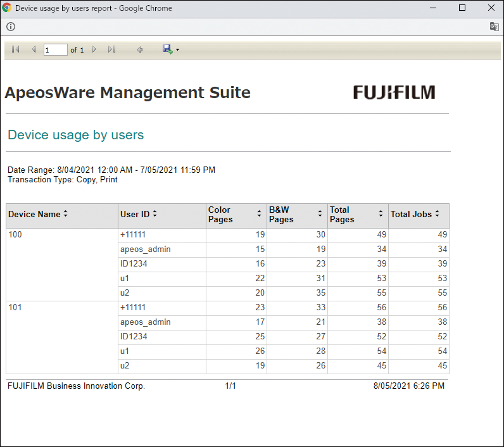Sort by Total Jobs column
Image resolution: width=504 pixels, height=447 pixels.
click(x=436, y=214)
